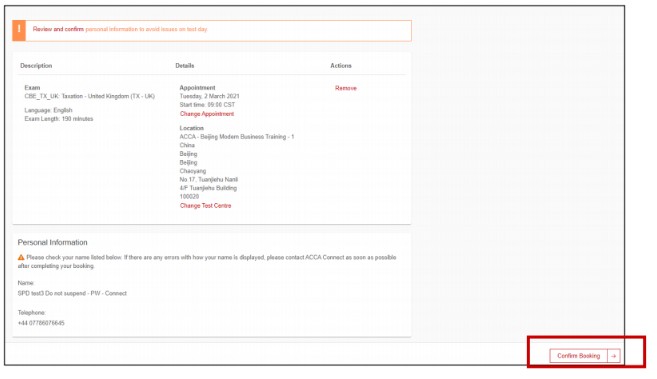Viewport: 657px width, 379px height.
Task: Click the SPD test3 name value
Action: (72, 294)
